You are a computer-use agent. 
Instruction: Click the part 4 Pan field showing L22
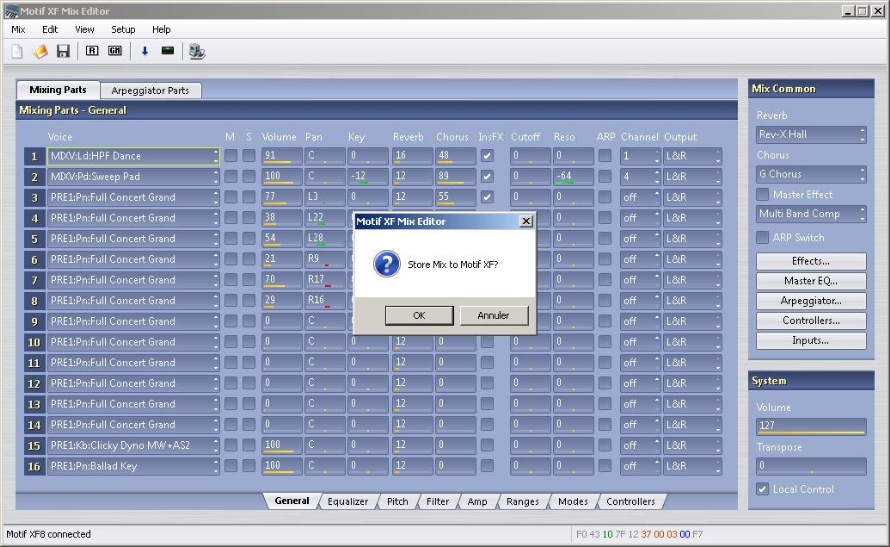click(x=325, y=218)
